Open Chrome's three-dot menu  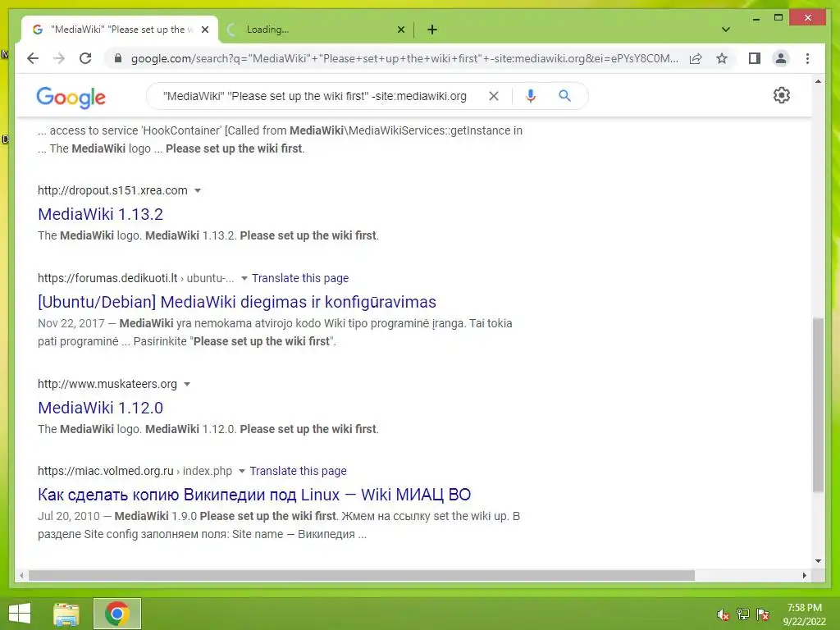tap(807, 58)
